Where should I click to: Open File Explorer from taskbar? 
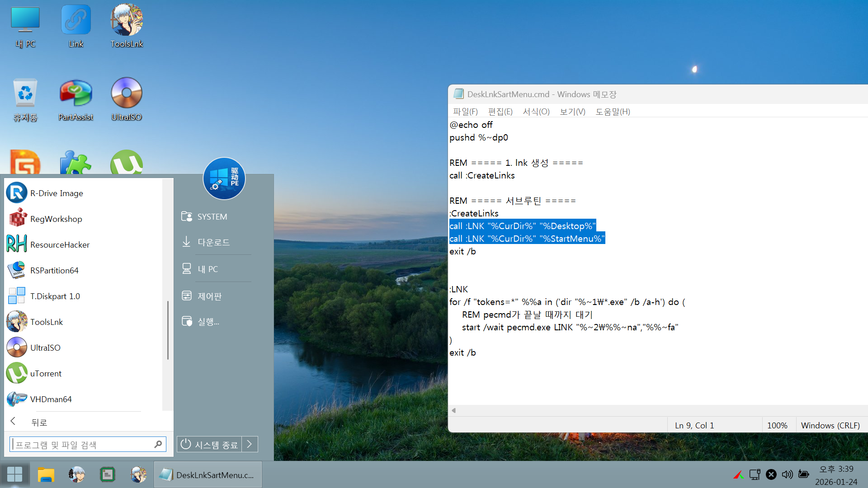click(x=46, y=474)
